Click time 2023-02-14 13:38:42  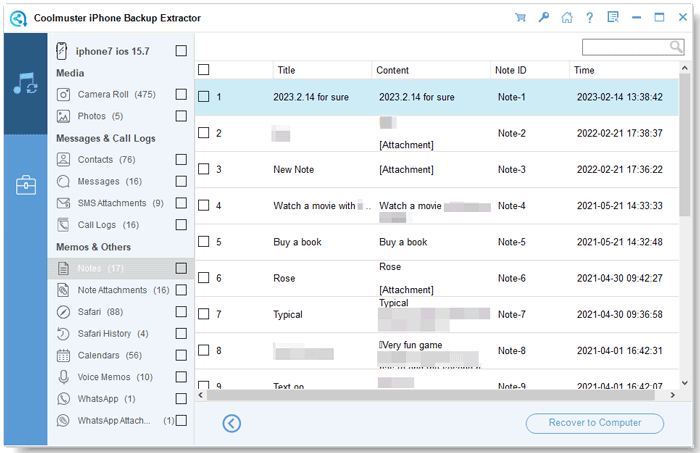[x=620, y=97]
